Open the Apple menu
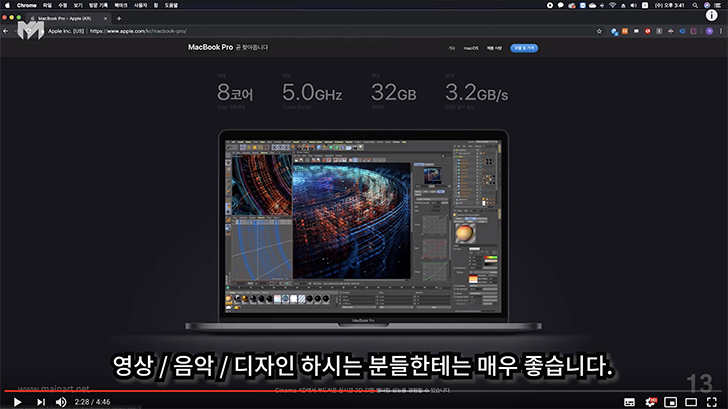The image size is (728, 409). 7,5
